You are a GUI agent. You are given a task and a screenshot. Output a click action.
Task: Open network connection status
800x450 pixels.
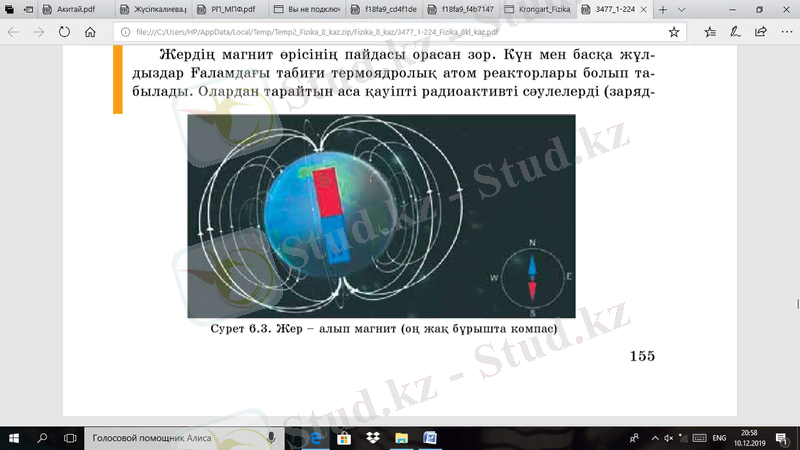[x=683, y=438]
